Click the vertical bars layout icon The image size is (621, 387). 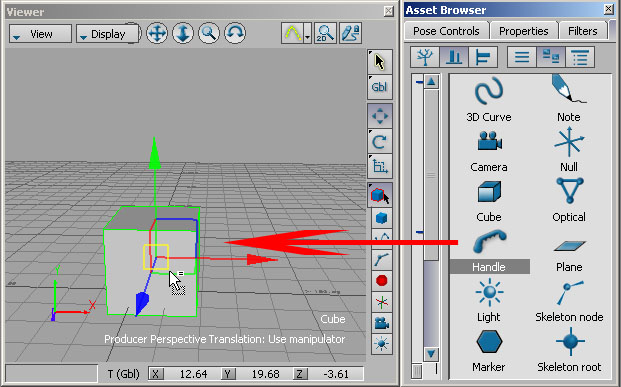tap(453, 57)
